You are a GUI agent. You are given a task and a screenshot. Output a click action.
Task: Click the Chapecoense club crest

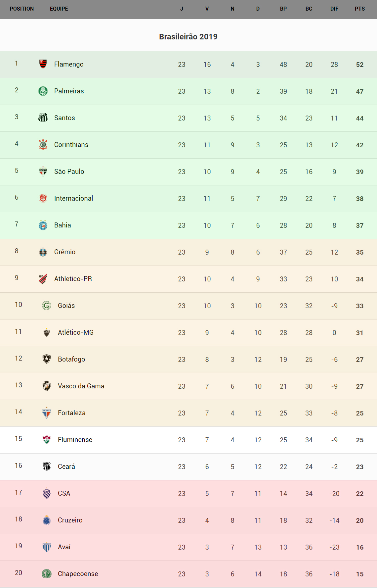coord(47,573)
